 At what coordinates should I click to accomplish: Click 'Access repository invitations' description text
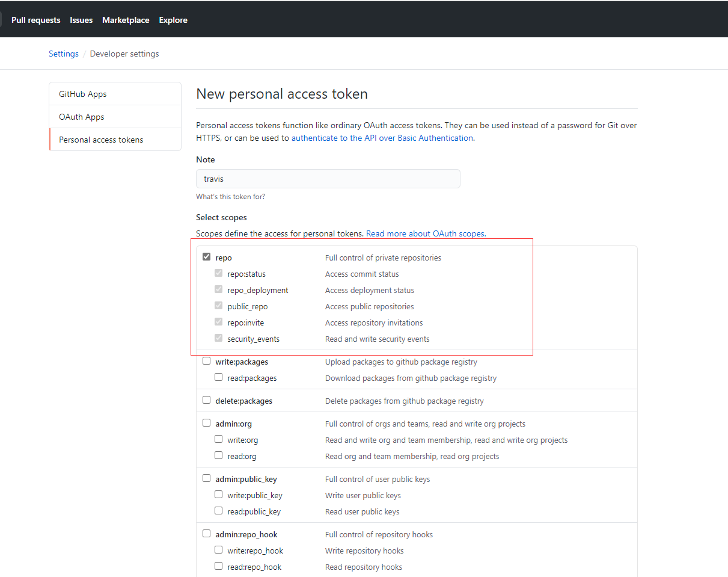[374, 322]
